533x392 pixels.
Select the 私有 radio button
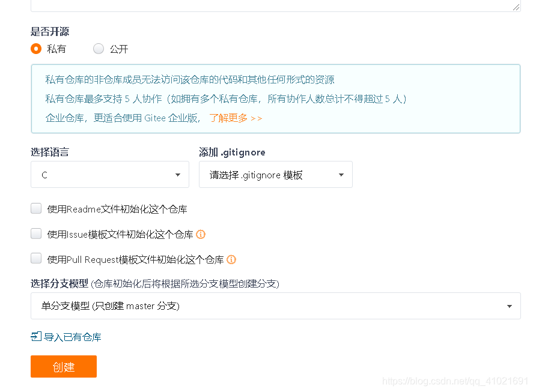[35, 49]
